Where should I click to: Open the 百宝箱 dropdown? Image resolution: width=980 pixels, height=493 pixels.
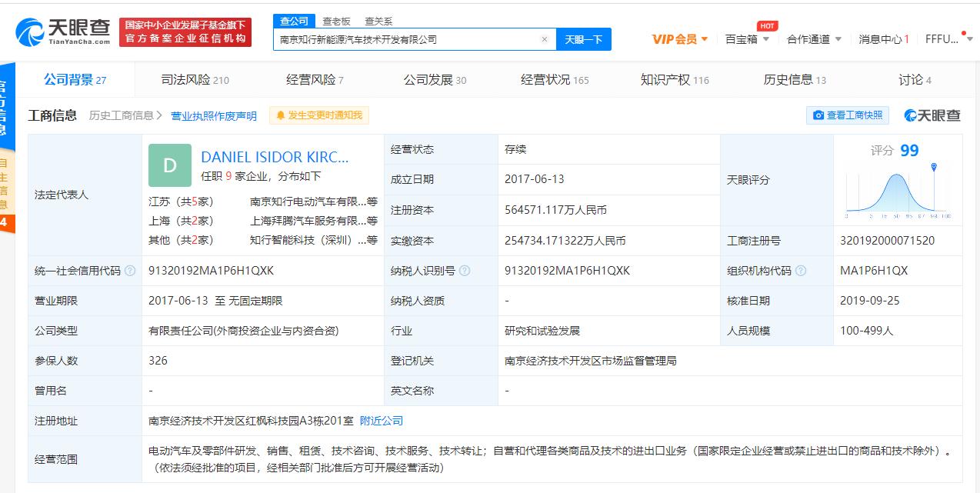point(747,39)
